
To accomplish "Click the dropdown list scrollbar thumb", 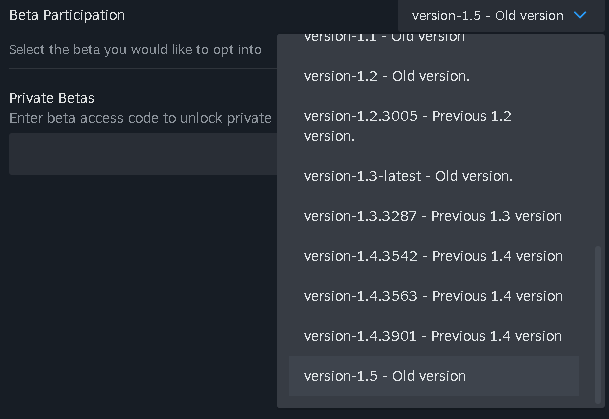I will pyautogui.click(x=598, y=325).
